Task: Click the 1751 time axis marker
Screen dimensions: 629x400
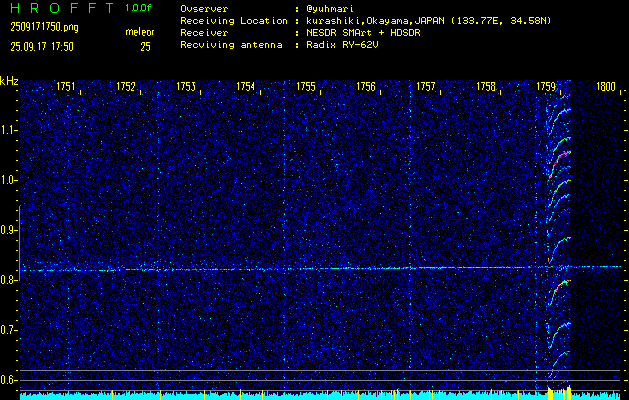Action: tap(66, 86)
